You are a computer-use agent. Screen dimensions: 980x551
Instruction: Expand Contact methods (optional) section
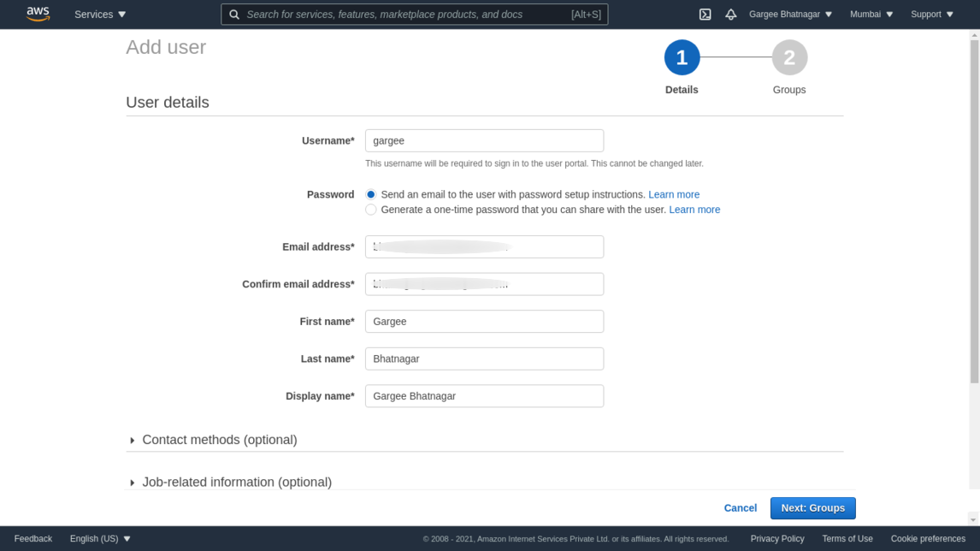219,440
